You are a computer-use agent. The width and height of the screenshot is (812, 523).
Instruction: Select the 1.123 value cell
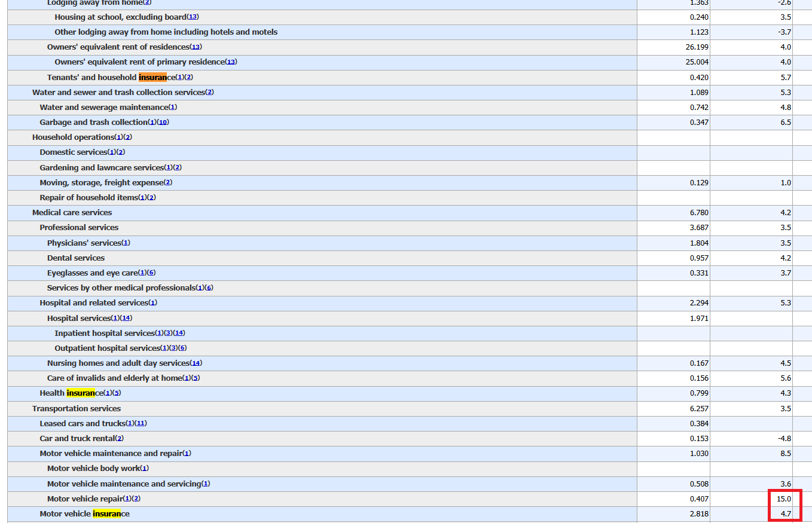(x=673, y=32)
